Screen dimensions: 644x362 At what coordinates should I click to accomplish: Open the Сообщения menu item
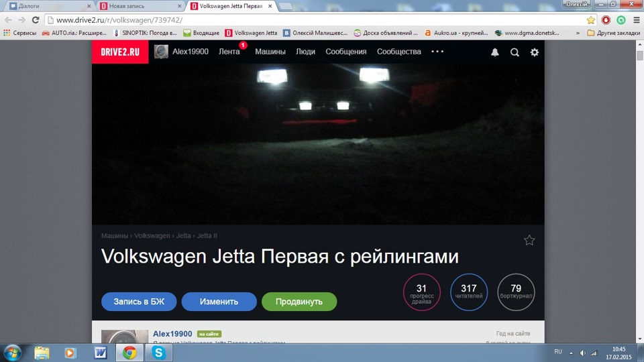pos(346,52)
